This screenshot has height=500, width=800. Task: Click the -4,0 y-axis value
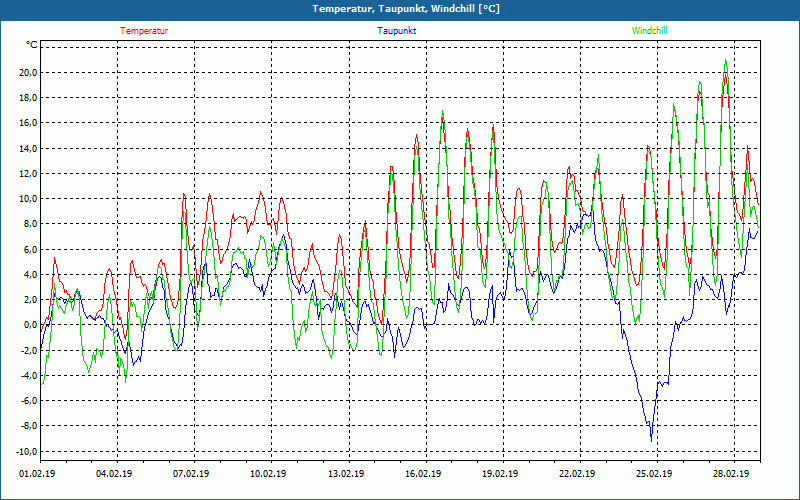(29, 376)
